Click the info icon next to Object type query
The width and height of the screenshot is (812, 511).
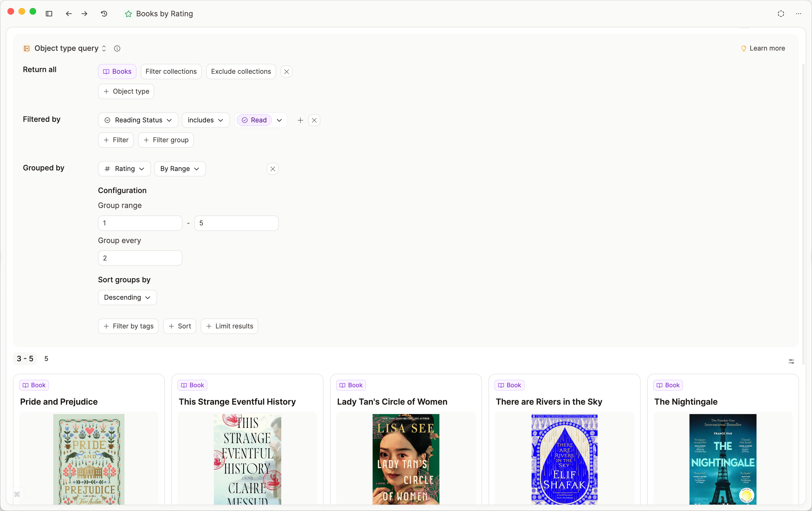click(x=117, y=48)
